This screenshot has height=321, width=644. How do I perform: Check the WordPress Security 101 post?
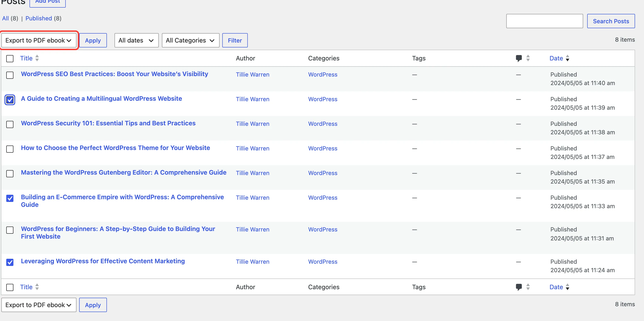point(10,124)
